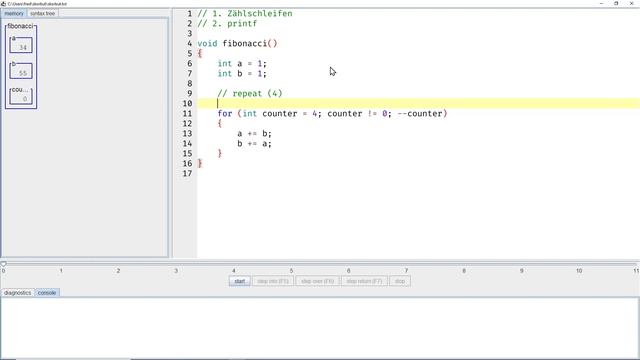Click the closing brace on line 16
This screenshot has width=640, height=360.
click(200, 163)
